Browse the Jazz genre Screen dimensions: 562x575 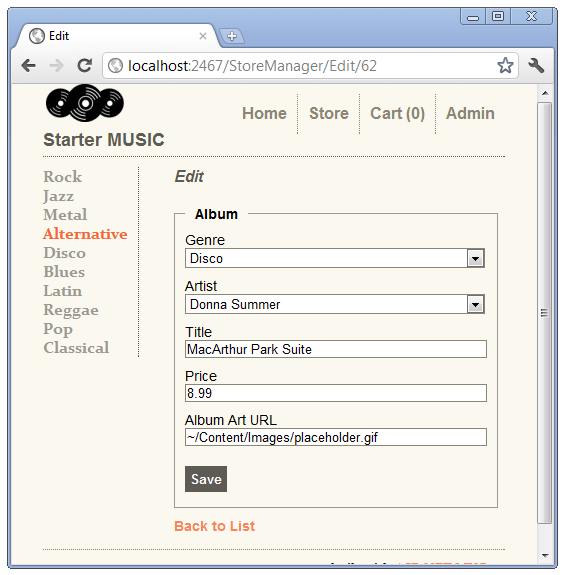(x=58, y=196)
